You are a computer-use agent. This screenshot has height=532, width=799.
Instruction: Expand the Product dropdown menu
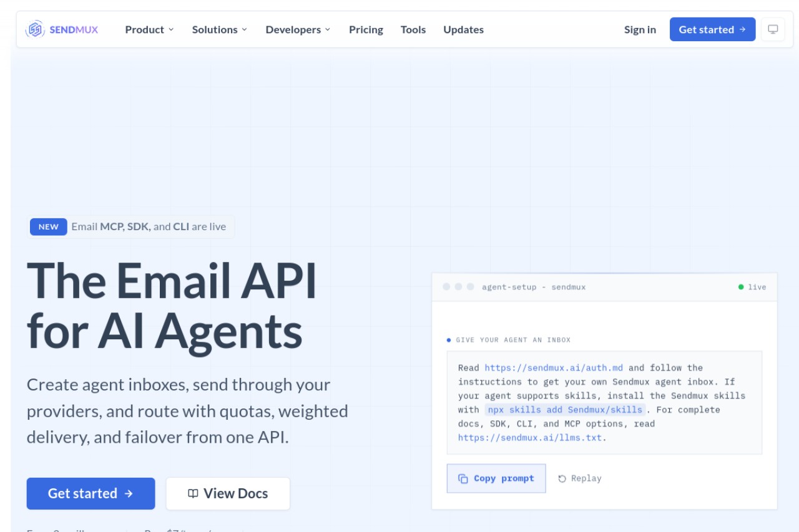point(149,29)
